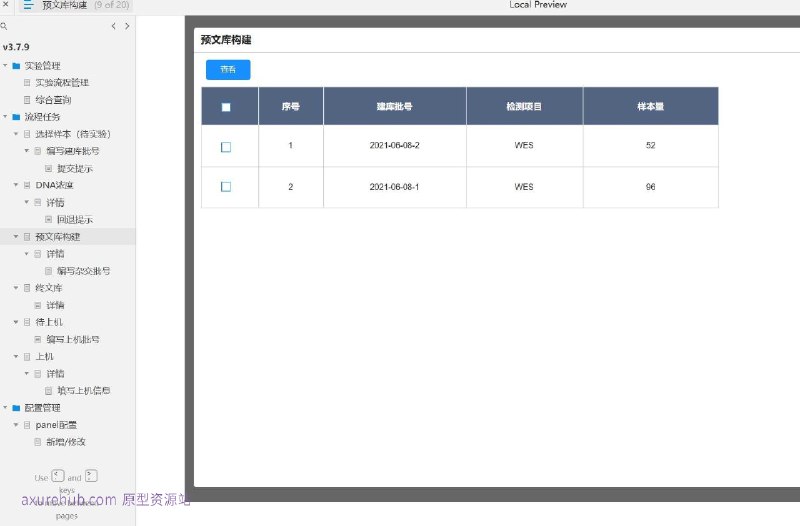Toggle the select-all checkbox in table header
Screen dimensions: 800x526
point(226,107)
